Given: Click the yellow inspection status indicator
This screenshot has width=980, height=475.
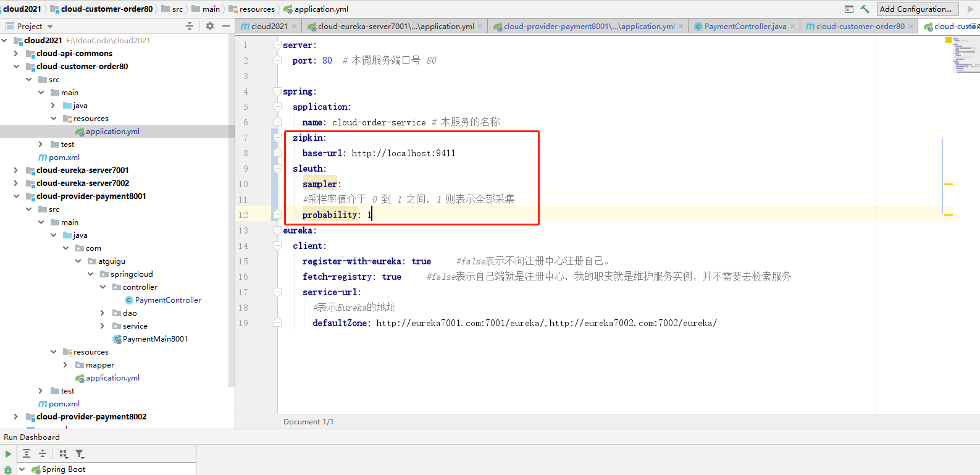Looking at the screenshot, I should point(949,40).
